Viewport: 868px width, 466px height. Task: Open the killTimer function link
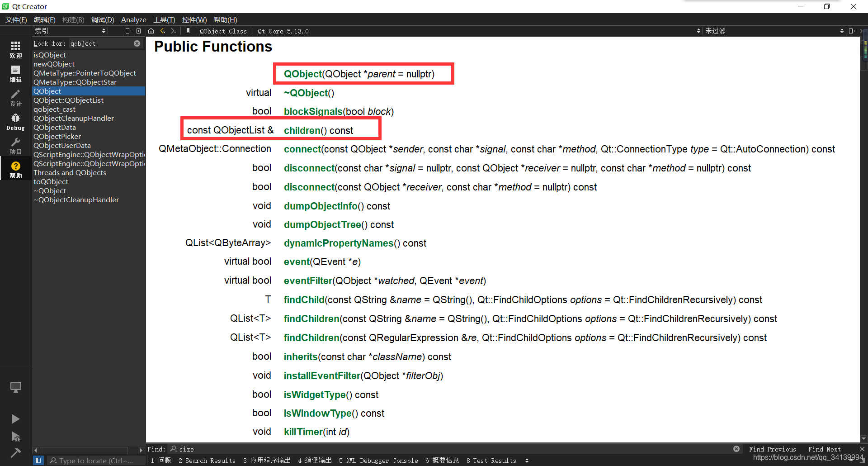(303, 432)
